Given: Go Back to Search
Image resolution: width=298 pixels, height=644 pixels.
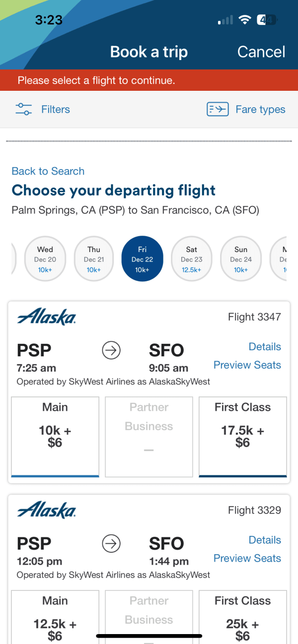Looking at the screenshot, I should pos(48,171).
